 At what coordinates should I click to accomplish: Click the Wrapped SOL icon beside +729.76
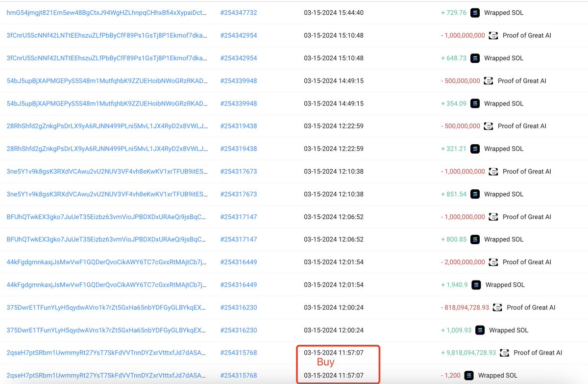(x=475, y=13)
